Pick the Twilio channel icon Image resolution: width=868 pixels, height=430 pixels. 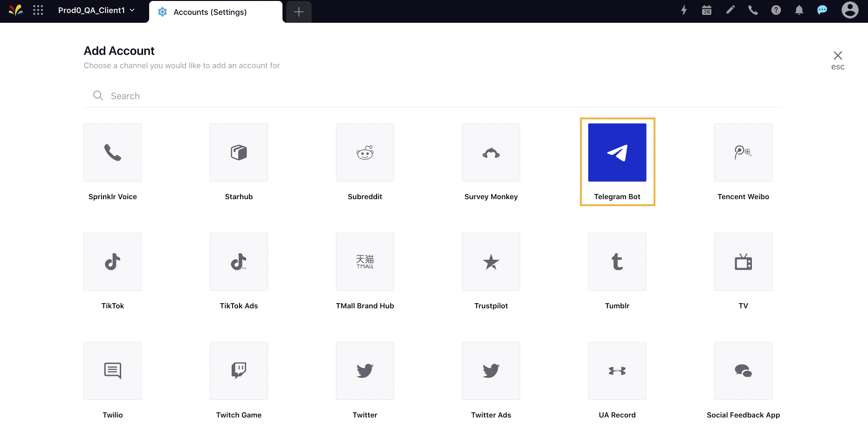tap(112, 371)
